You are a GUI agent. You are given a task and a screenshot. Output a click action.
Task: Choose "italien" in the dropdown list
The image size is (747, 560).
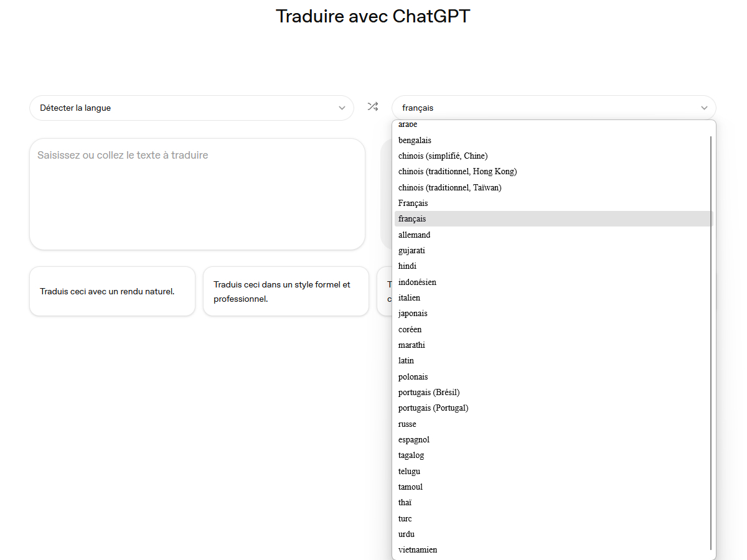point(409,297)
